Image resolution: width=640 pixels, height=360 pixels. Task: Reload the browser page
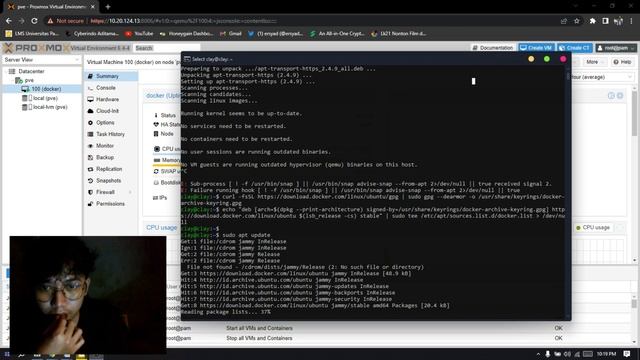pyautogui.click(x=34, y=21)
